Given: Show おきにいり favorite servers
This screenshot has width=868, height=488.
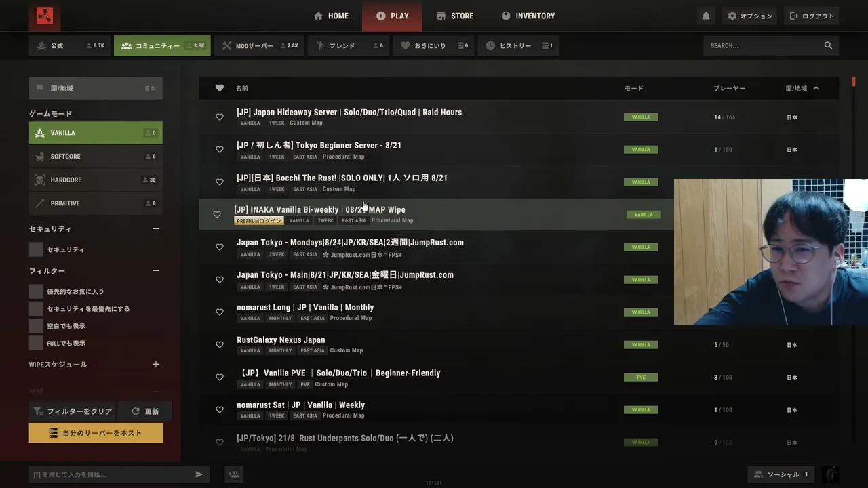Looking at the screenshot, I should point(434,46).
